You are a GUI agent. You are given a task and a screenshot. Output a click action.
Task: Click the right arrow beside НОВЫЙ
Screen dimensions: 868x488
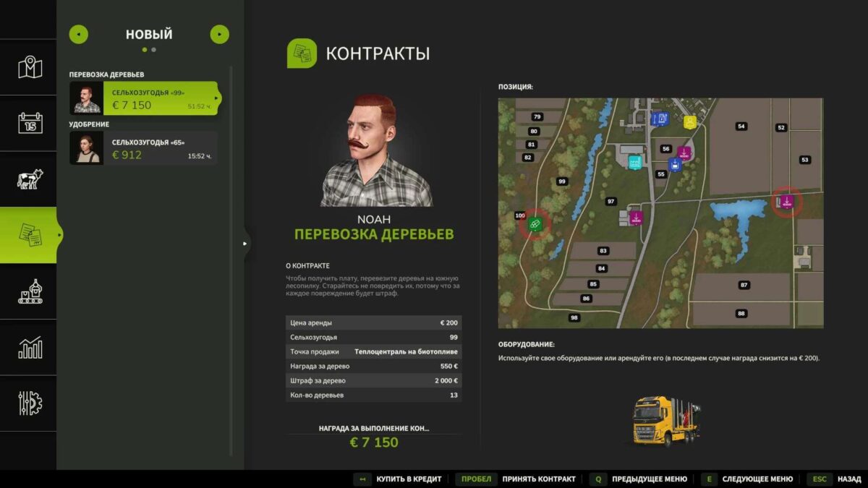(218, 33)
